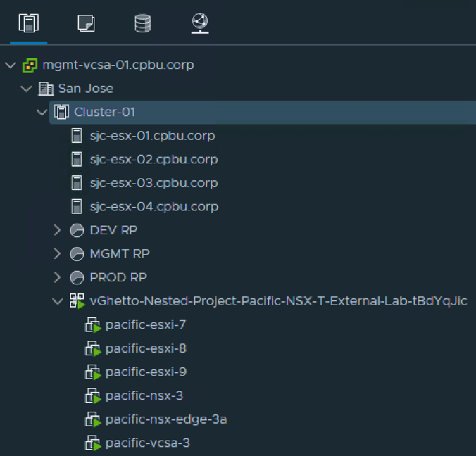This screenshot has height=456, width=476.
Task: Select the pacific-esxi-9 virtual machine
Action: tap(146, 372)
